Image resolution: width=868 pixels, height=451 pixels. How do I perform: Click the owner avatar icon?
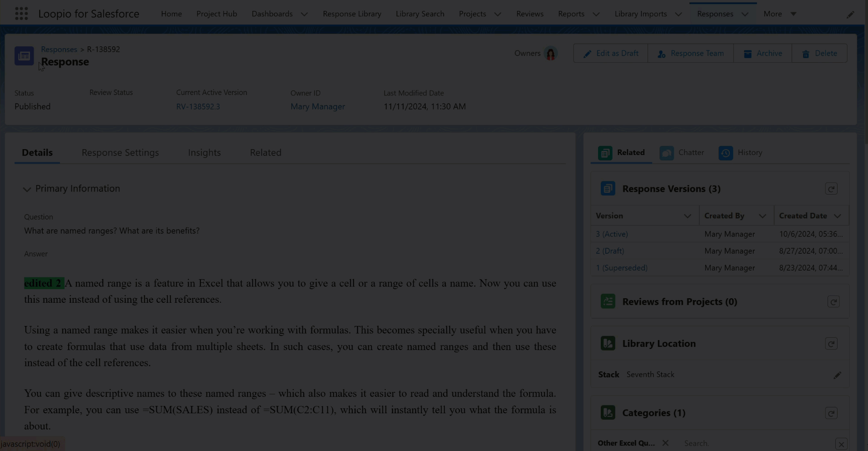(550, 54)
